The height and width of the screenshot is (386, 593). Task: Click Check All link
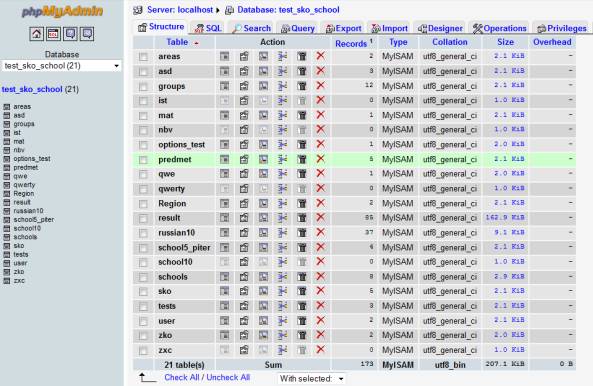182,377
